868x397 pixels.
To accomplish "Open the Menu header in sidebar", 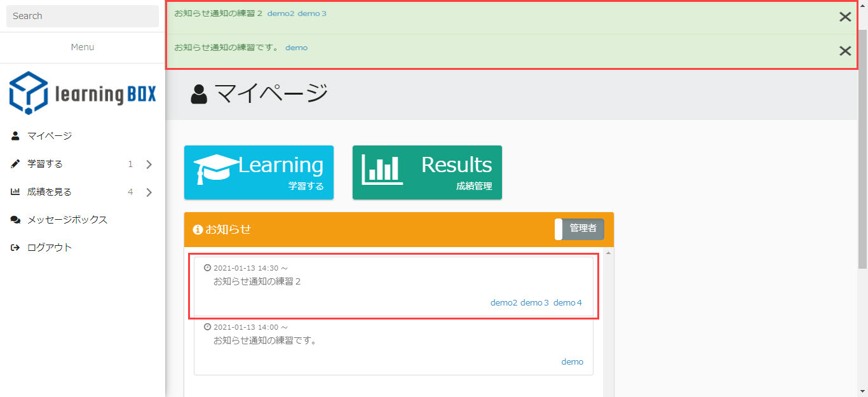I will (x=83, y=47).
